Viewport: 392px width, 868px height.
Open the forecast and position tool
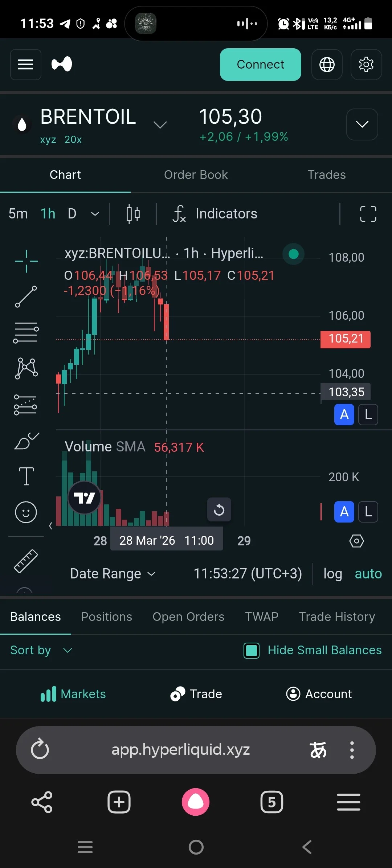(x=25, y=405)
